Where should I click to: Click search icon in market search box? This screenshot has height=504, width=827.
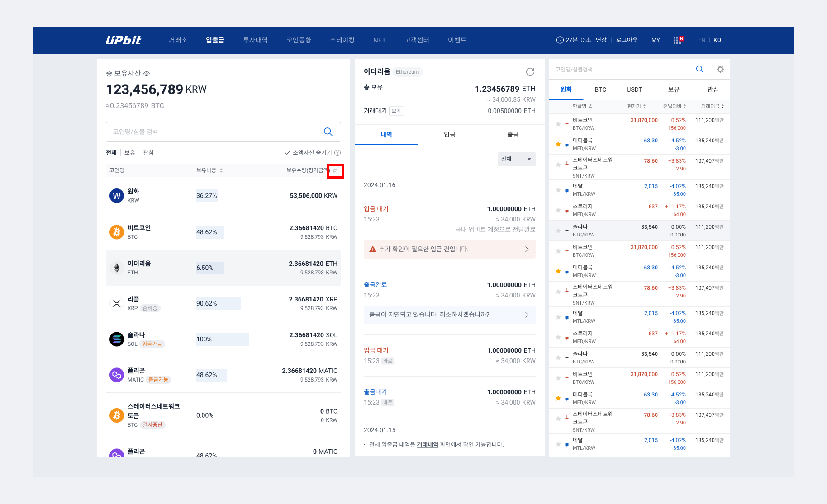click(x=699, y=69)
